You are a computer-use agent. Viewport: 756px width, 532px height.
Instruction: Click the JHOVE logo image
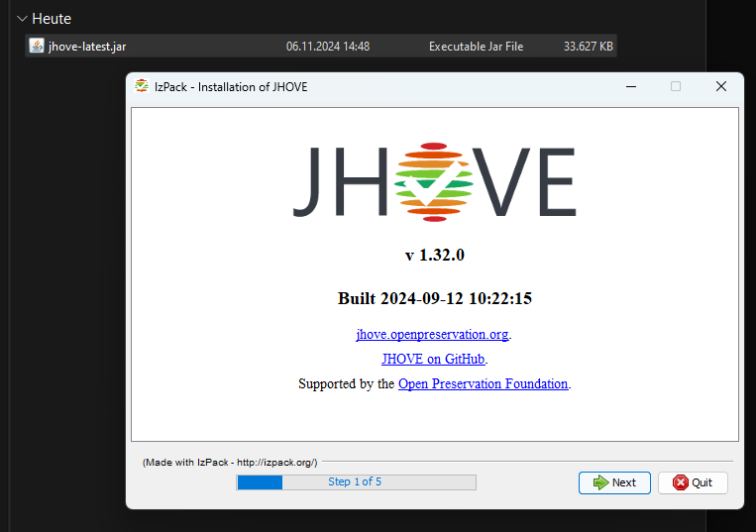(434, 180)
